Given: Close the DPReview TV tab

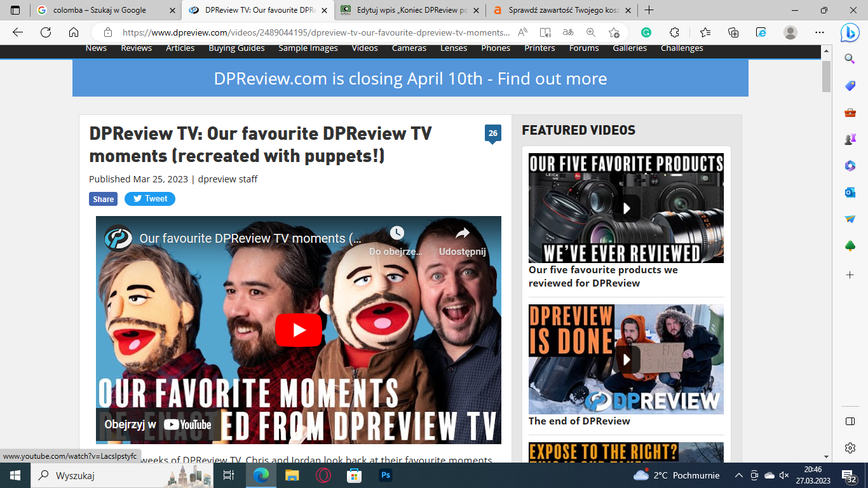Looking at the screenshot, I should coord(324,10).
